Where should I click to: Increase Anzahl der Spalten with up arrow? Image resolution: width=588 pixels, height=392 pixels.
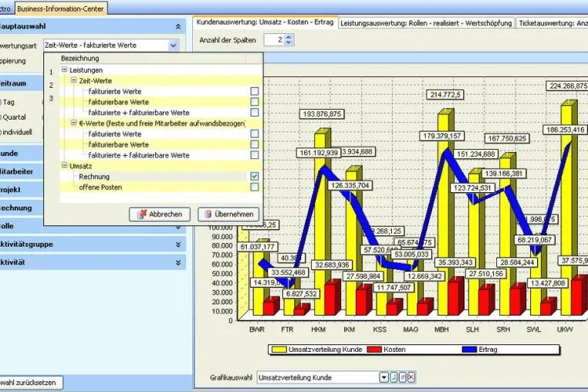tap(289, 37)
